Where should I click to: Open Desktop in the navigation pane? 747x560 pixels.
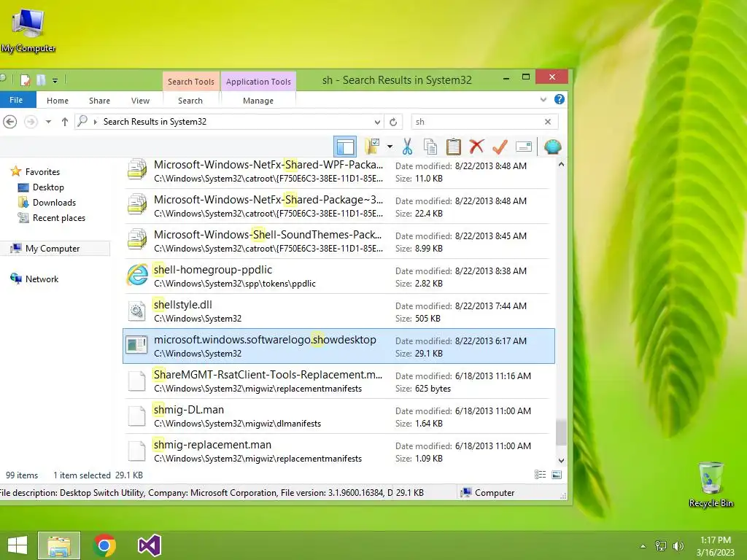48,187
